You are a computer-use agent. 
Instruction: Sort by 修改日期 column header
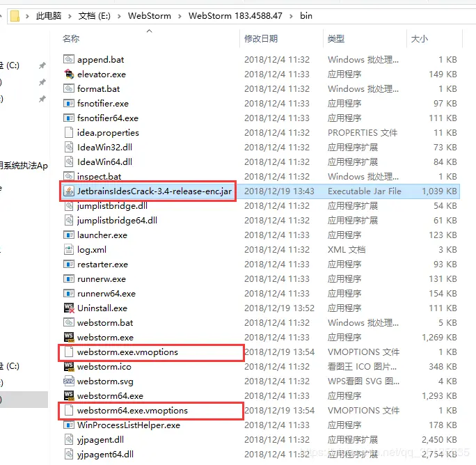[261, 38]
